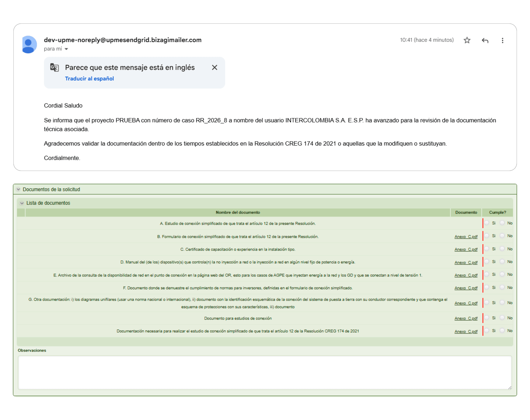
Task: Open Anexo_C.pdf for 'Documento para estudios de conexión'
Action: 466,318
